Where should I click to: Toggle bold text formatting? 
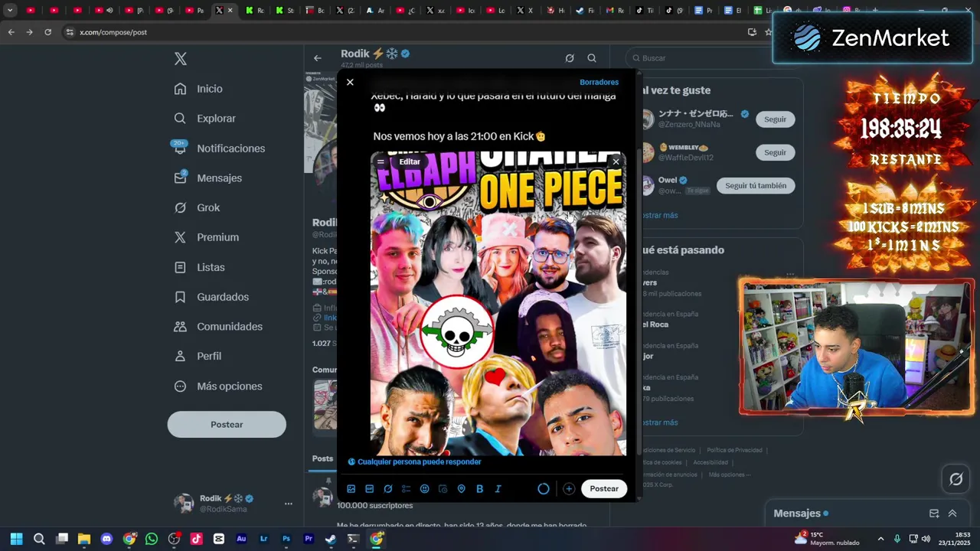pos(480,489)
